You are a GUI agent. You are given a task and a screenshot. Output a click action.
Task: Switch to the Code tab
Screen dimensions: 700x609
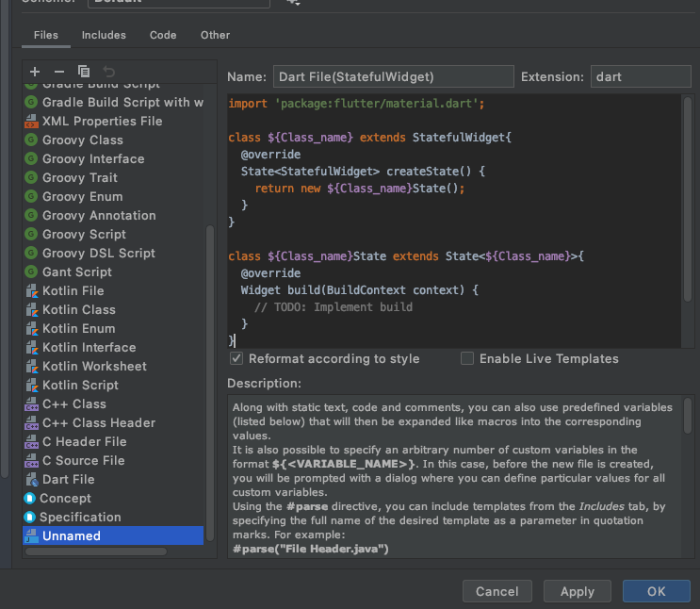click(163, 35)
